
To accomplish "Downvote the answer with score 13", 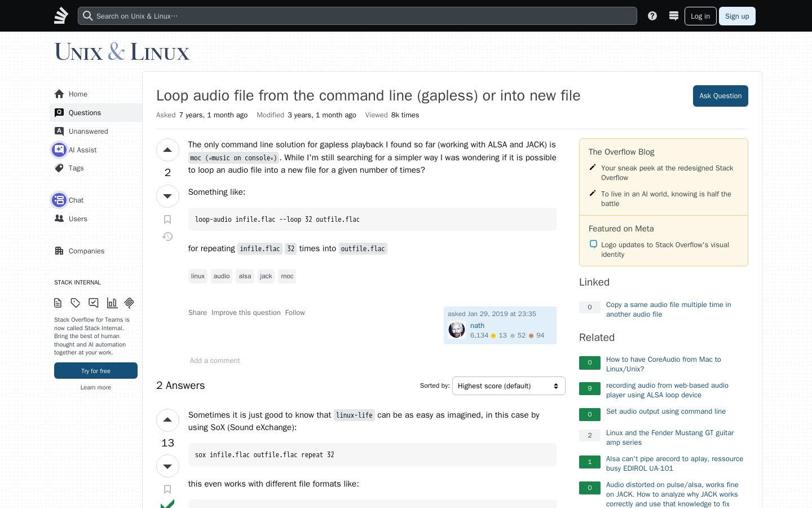I will [167, 466].
